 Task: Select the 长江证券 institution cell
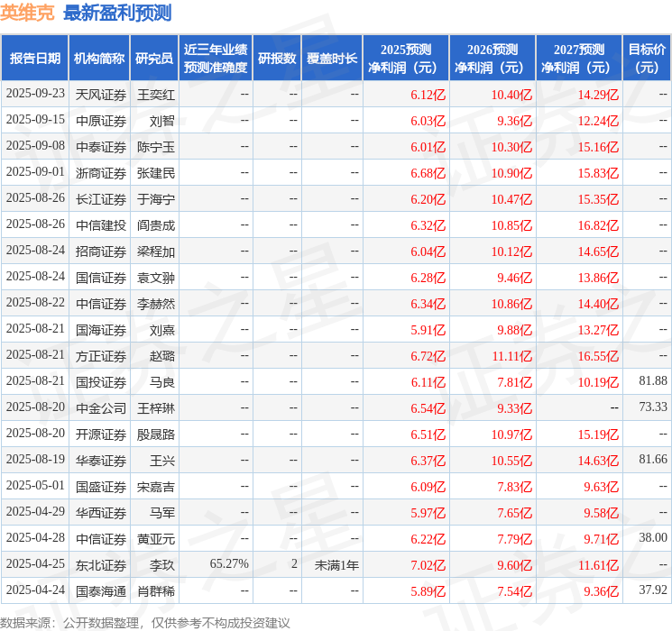101,199
